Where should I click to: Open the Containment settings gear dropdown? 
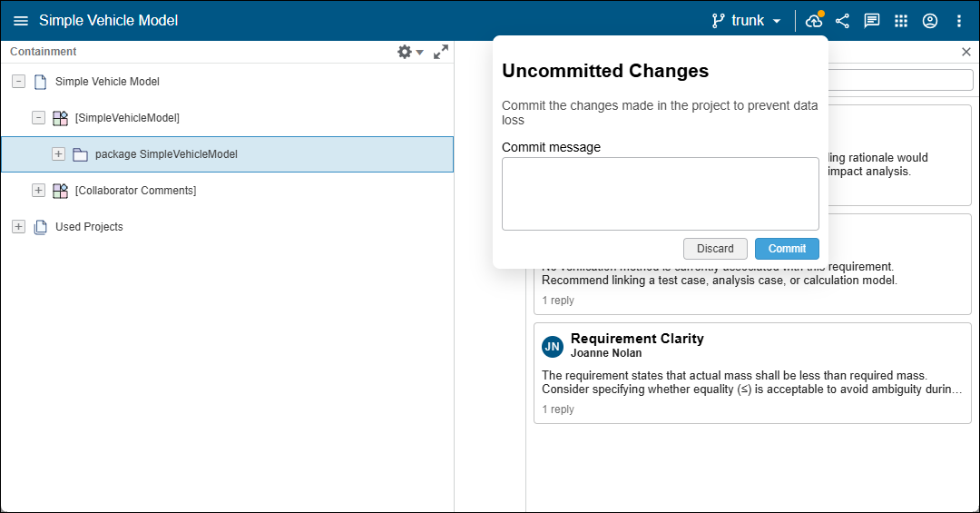pos(411,52)
